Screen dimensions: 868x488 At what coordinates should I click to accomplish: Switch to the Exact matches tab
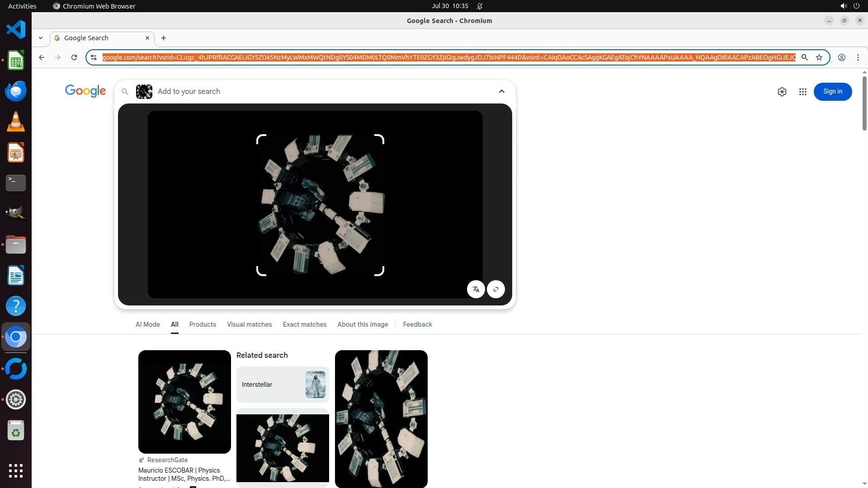[x=304, y=324]
